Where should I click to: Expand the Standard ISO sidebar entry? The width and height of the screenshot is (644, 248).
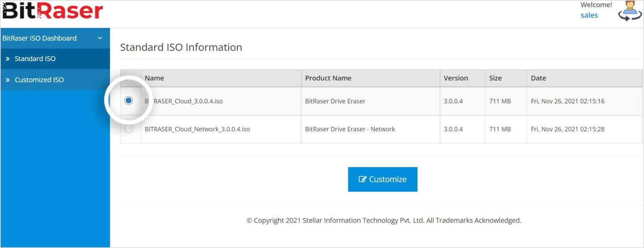tap(36, 59)
